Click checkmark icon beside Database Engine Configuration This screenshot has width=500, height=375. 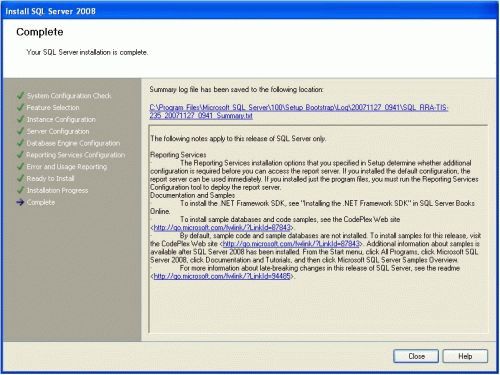point(20,143)
